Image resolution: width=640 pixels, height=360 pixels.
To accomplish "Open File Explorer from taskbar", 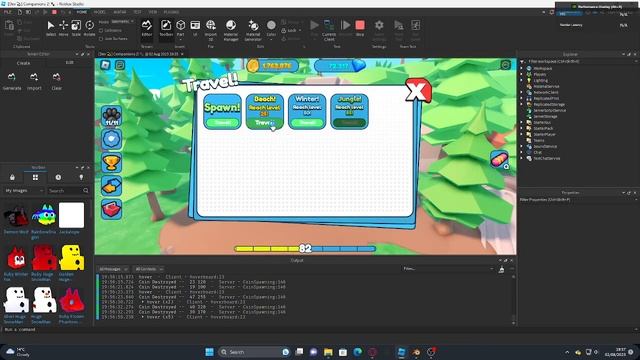I will click(x=328, y=352).
